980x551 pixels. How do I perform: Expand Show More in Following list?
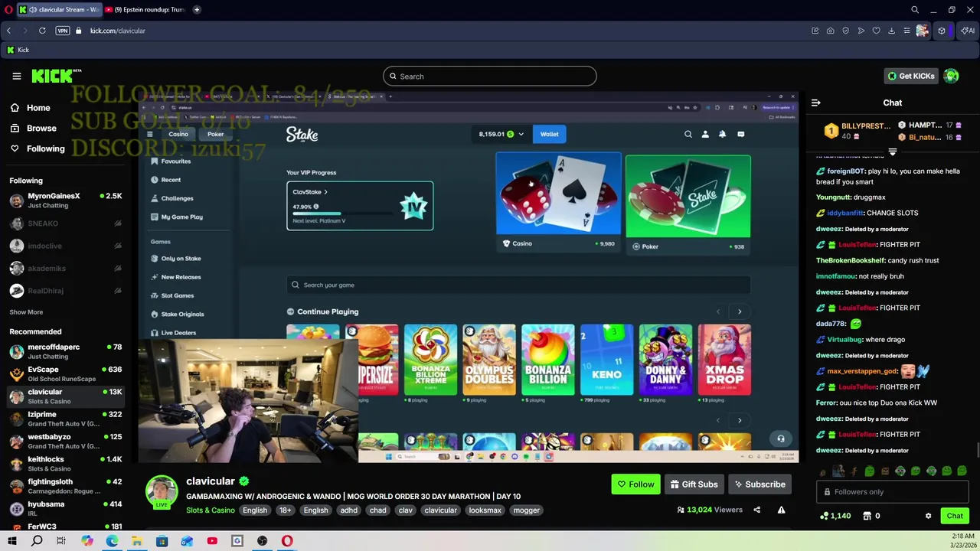coord(26,312)
